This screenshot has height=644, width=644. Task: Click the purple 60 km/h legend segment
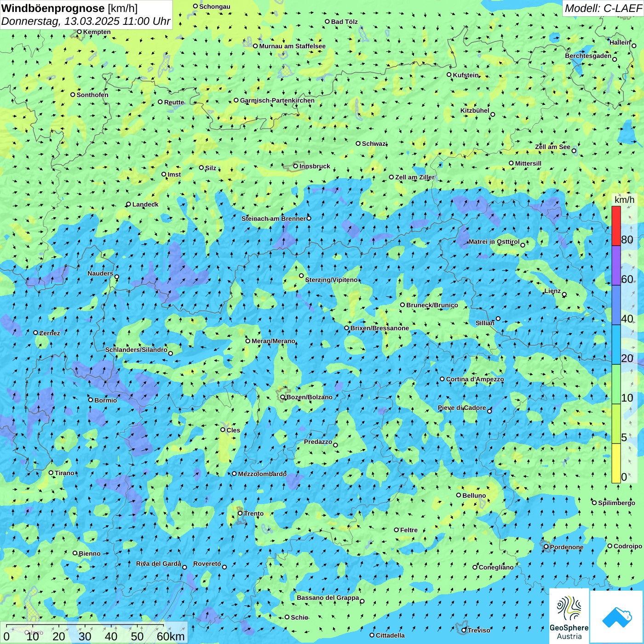(616, 265)
